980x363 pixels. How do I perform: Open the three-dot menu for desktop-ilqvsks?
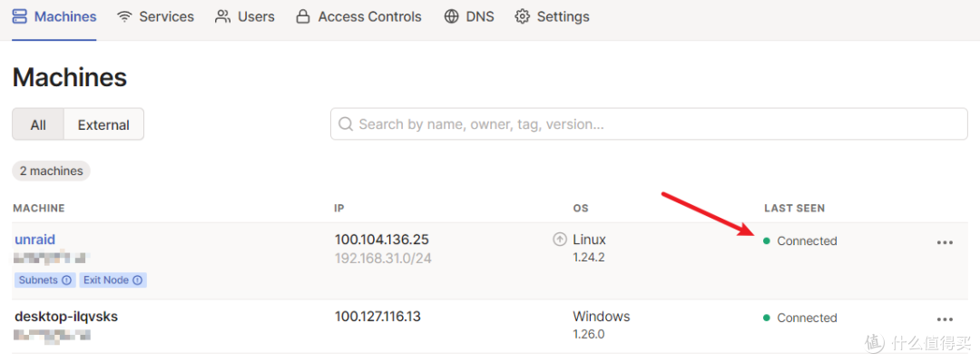coord(945,319)
